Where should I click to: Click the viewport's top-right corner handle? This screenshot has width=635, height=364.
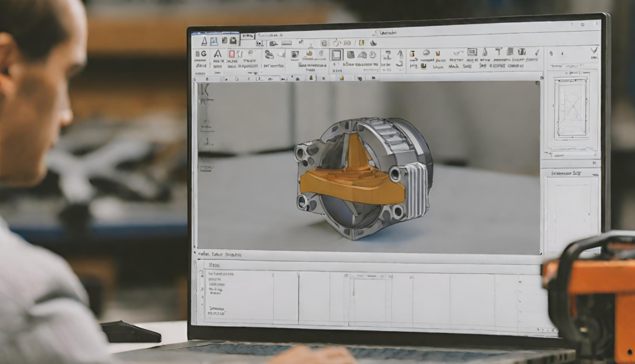tap(538, 84)
